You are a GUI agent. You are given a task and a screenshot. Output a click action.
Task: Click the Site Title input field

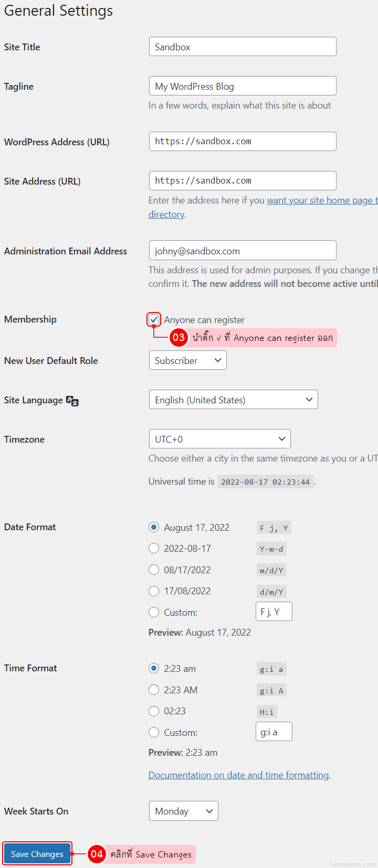(x=243, y=47)
